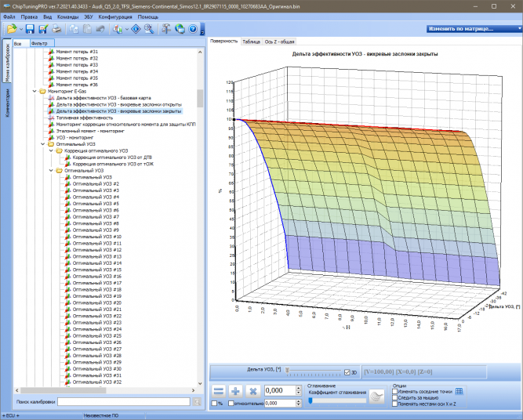Click the grid icon beside neighbor points option
This screenshot has height=420, width=523.
point(459,391)
